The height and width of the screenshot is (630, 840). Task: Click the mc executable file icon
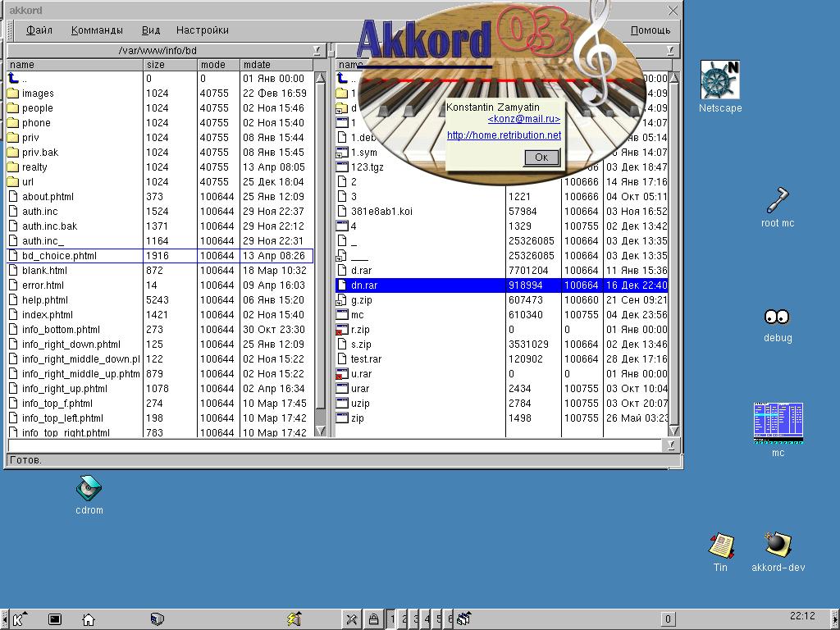342,314
